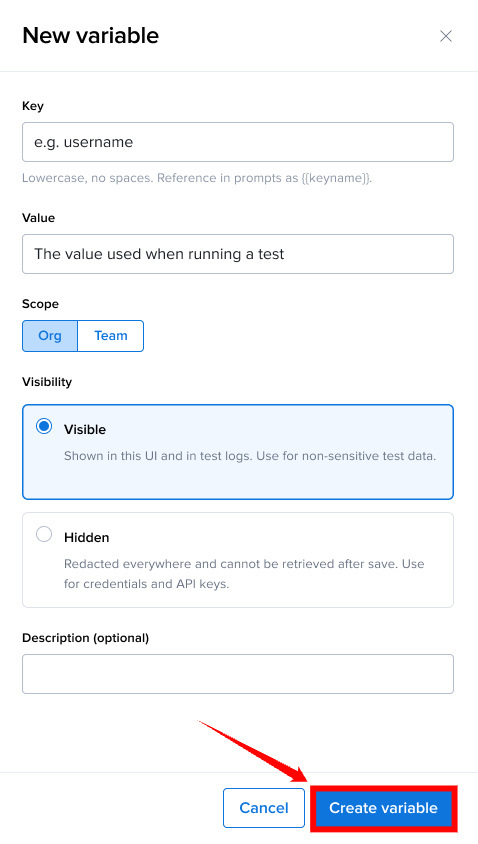This screenshot has height=844, width=478.
Task: Close the New variable dialog
Action: point(446,36)
